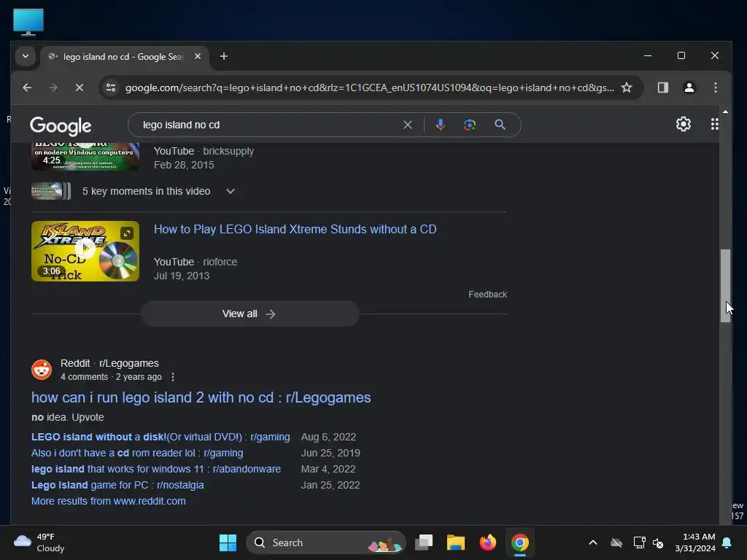Screen dimensions: 747x560
Task: Go to Google home via logo
Action: [x=61, y=126]
